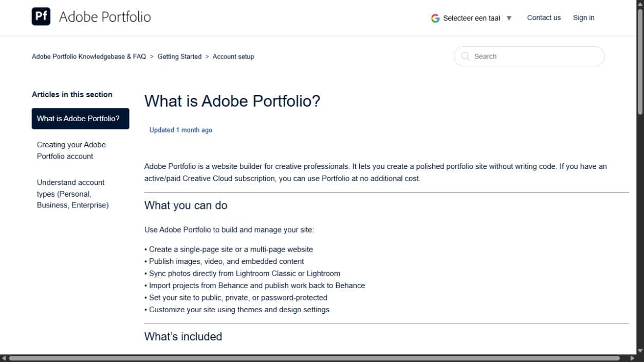The image size is (644, 362).
Task: Click the scroll right arrow on horizontal scrollbar
Action: tap(632, 358)
